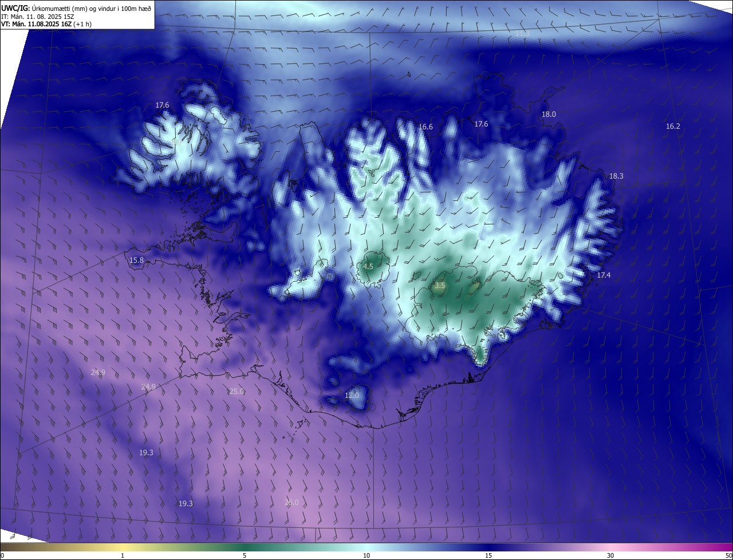This screenshot has width=733, height=560.
Task: Click the "5" tick on color scale
Action: 245,555
